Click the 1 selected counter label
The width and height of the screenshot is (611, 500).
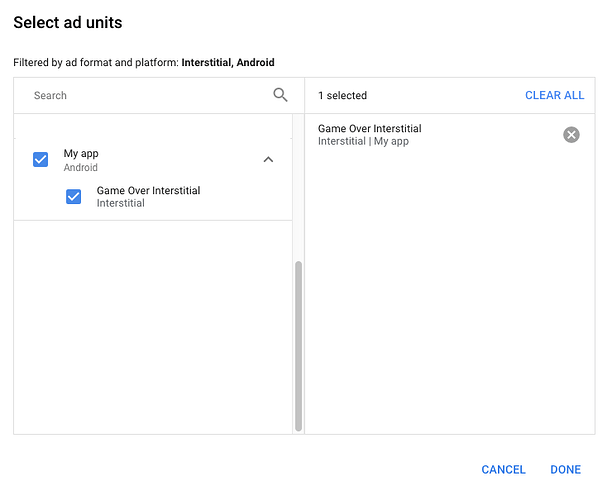[x=343, y=95]
